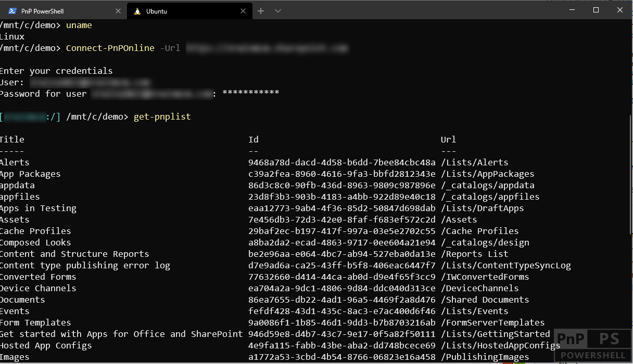
Task: Open a new tab with plus button
Action: coord(261,11)
